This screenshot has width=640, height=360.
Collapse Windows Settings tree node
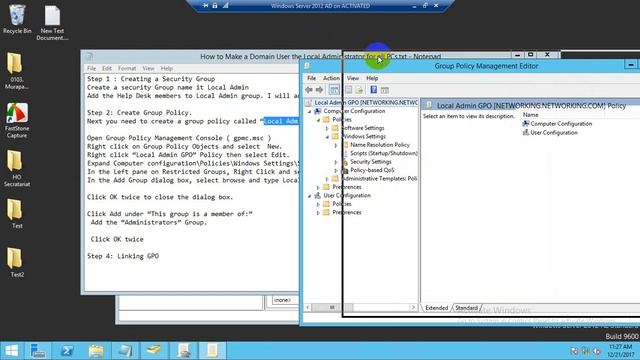click(327, 137)
